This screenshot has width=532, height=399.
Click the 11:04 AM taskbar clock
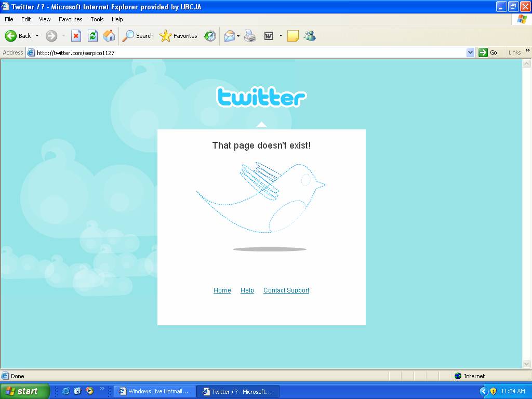pyautogui.click(x=513, y=391)
